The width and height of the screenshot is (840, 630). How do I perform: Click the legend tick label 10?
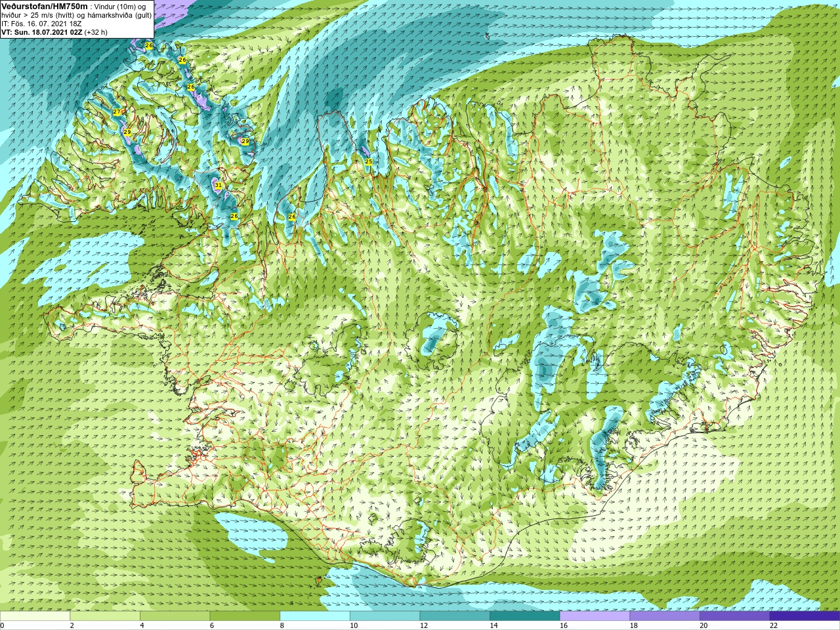354,625
